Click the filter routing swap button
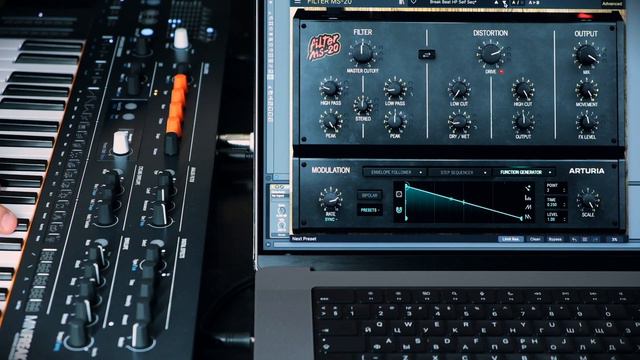 pos(427,55)
